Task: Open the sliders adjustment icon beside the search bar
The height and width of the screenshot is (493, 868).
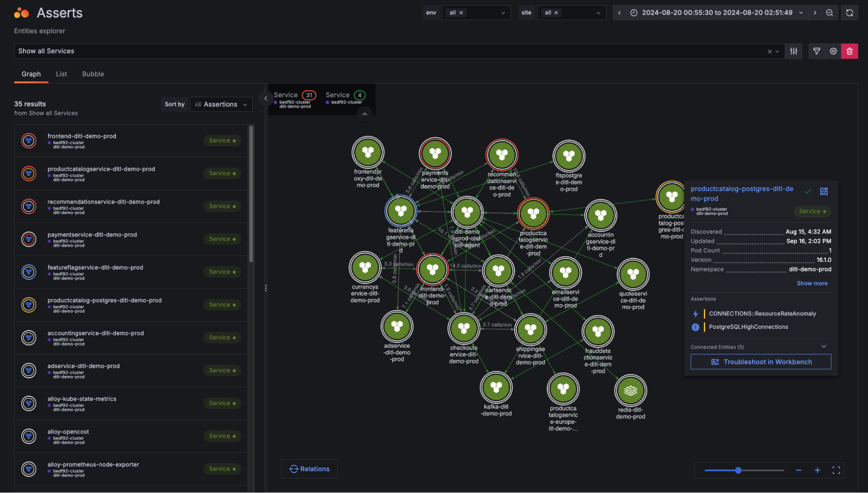Action: (x=794, y=51)
